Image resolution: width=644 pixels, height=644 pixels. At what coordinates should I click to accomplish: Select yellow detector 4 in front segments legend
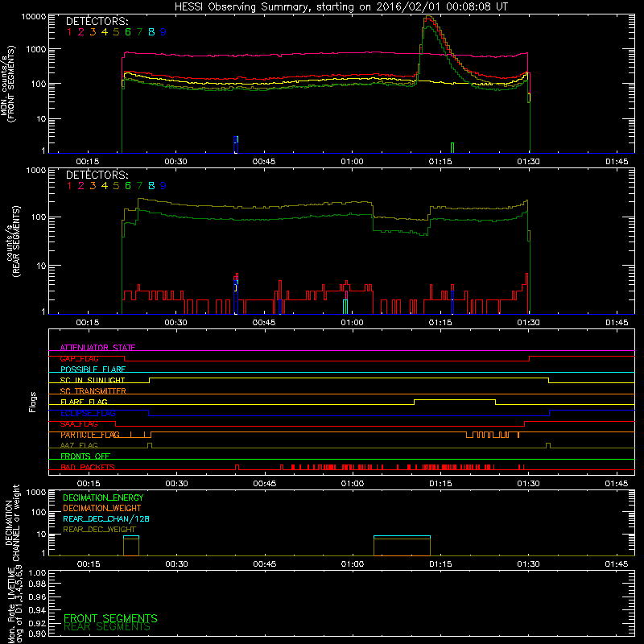[105, 32]
